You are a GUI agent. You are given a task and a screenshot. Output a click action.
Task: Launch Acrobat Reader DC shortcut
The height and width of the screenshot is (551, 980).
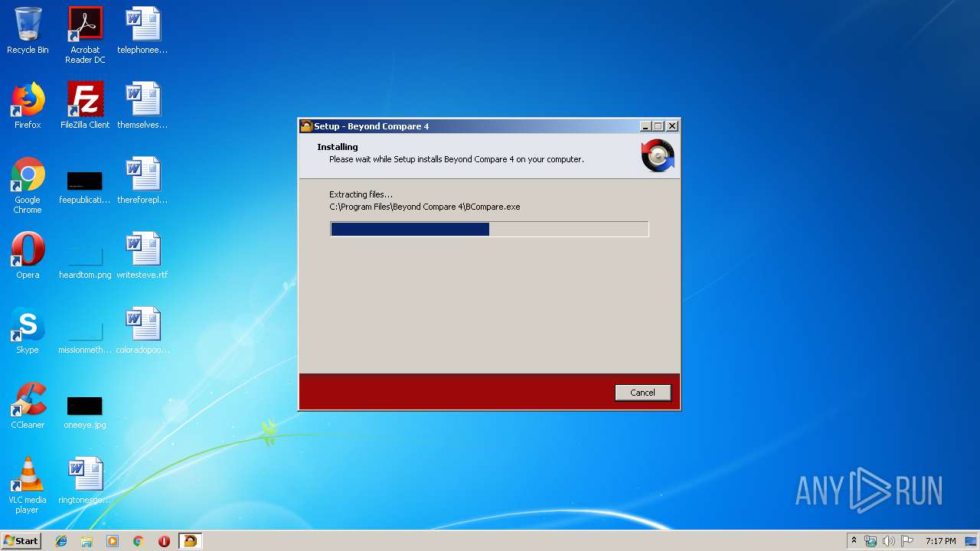tap(85, 35)
